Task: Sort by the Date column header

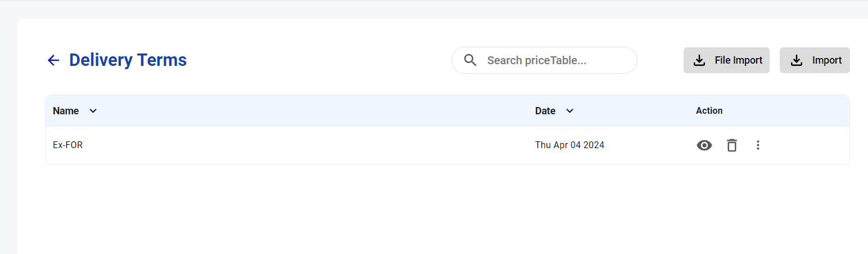Action: (x=545, y=111)
